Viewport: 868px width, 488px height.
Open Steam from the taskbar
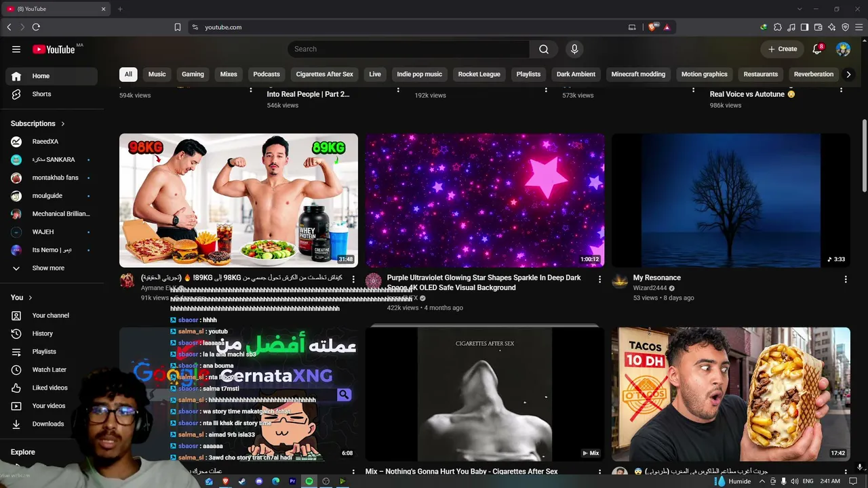click(x=242, y=481)
